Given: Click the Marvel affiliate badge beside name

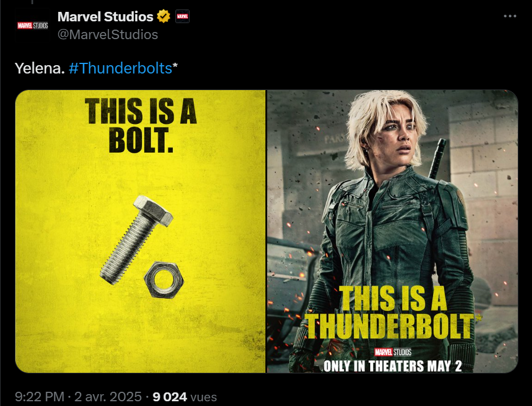Looking at the screenshot, I should coord(182,16).
